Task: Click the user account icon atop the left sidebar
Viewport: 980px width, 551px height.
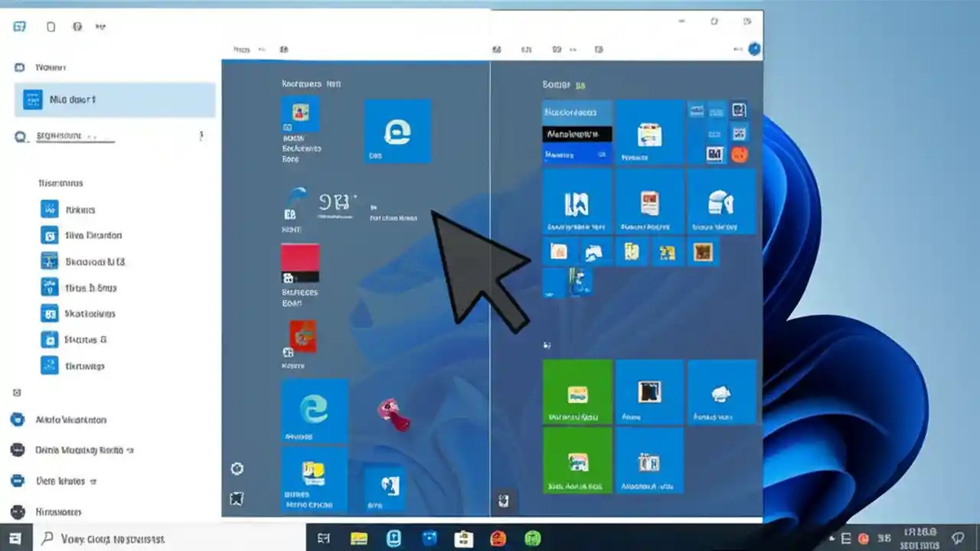Action: click(x=18, y=67)
